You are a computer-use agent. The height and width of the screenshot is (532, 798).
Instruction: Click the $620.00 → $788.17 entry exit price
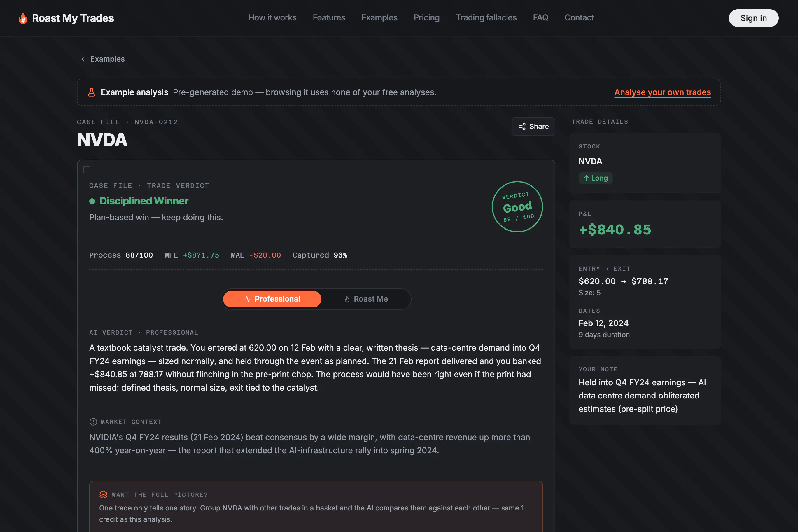pos(623,281)
